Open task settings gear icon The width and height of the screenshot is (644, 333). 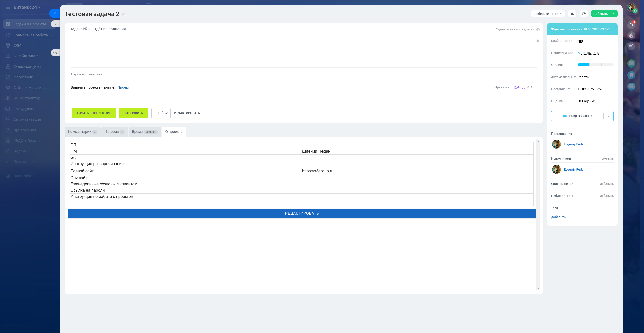pos(584,14)
